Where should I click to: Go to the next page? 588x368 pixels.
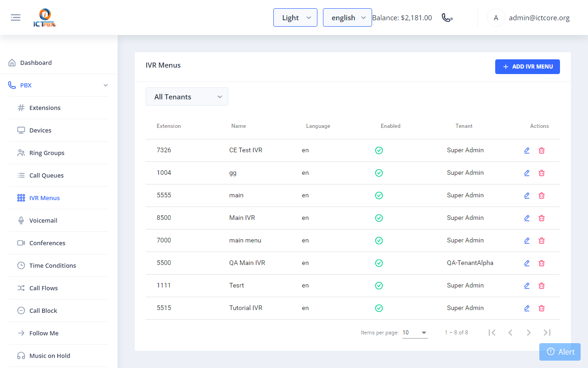529,333
